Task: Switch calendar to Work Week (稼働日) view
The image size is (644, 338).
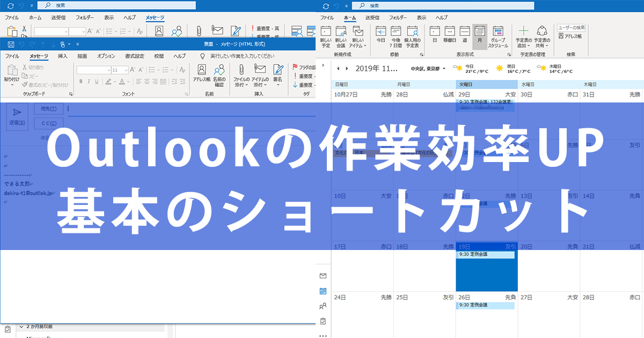Action: [x=450, y=34]
